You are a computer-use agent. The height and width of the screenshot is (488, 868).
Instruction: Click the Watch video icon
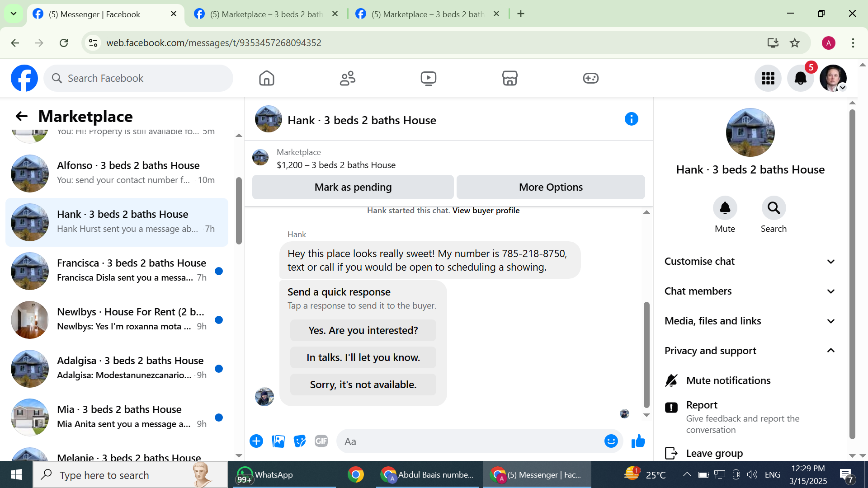click(428, 78)
